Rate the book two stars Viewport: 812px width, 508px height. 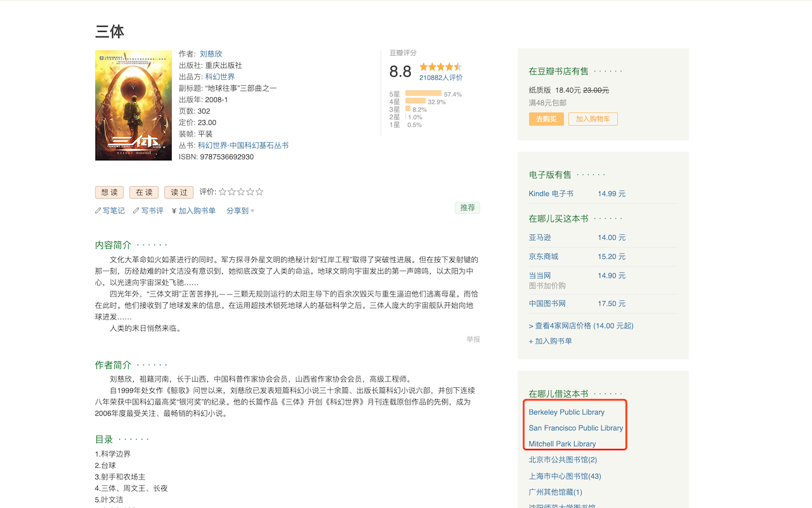coord(232,192)
